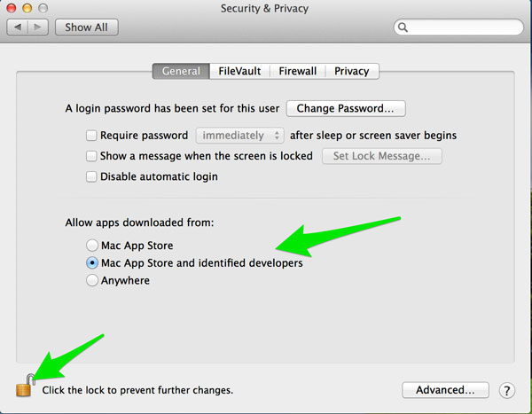Zoom the window with the green button

pyautogui.click(x=46, y=8)
